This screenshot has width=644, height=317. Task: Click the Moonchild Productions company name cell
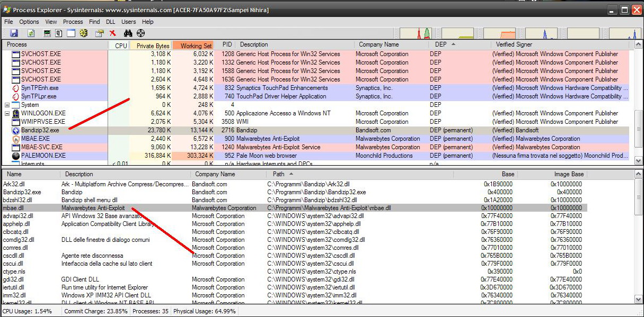(384, 156)
